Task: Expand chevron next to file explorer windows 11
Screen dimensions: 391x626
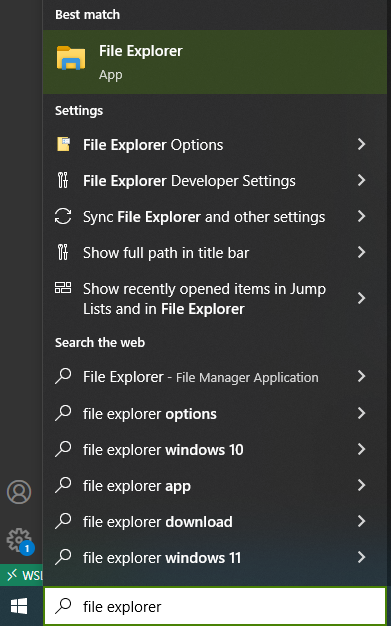Action: click(x=361, y=557)
